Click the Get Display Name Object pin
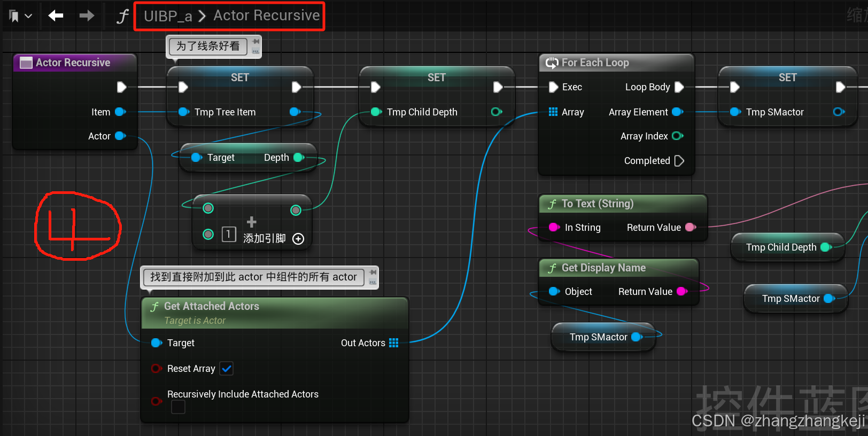Image resolution: width=868 pixels, height=436 pixels. tap(554, 291)
